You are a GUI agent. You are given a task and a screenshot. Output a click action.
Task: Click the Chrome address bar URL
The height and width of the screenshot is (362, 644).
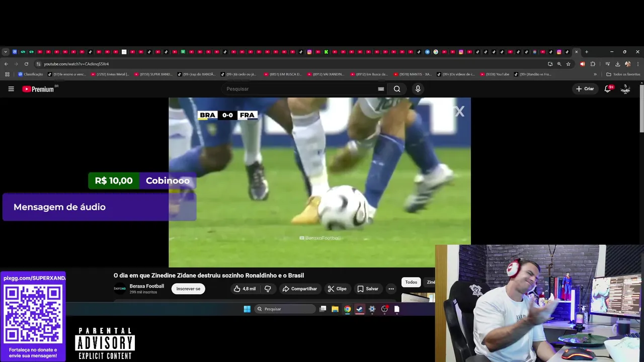pyautogui.click(x=76, y=64)
